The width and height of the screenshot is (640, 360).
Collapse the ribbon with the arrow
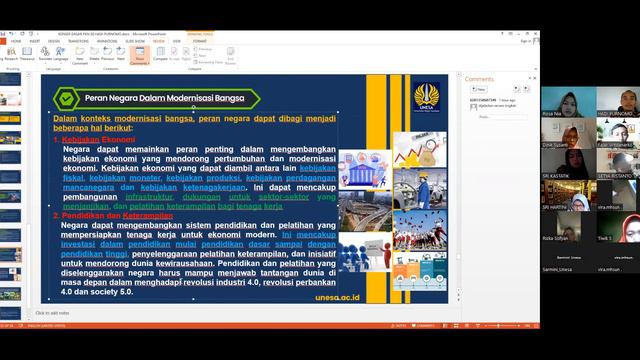tap(535, 69)
